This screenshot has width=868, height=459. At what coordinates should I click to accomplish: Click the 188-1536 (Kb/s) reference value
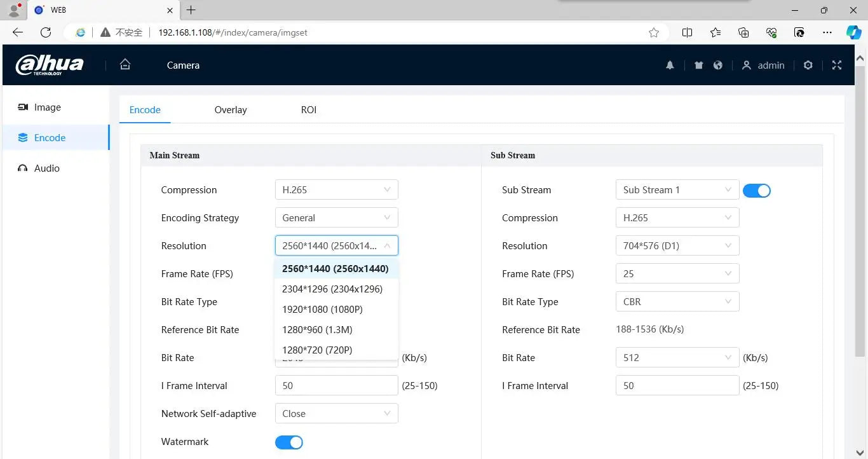click(x=650, y=329)
